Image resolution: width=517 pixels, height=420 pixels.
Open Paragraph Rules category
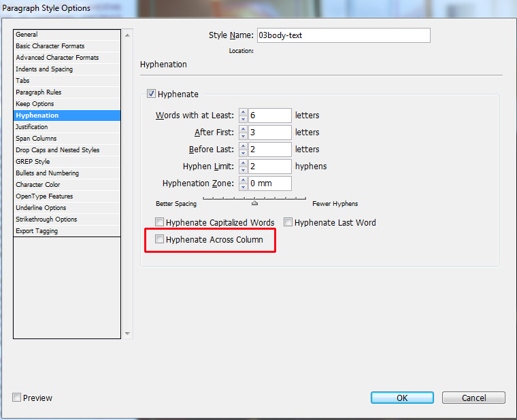tap(67, 92)
